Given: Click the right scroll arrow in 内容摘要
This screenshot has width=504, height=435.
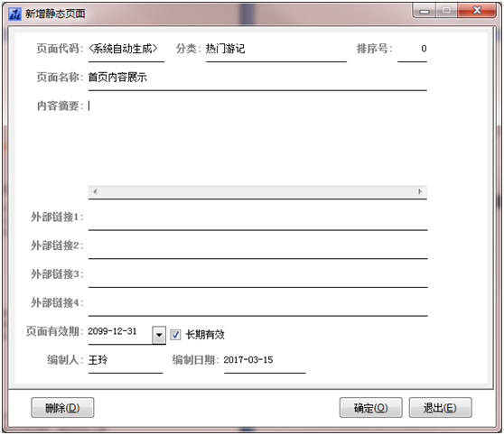Looking at the screenshot, I should 420,192.
